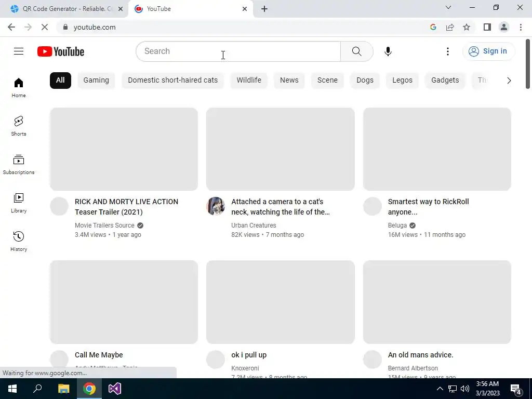Filter by the News chip
The width and height of the screenshot is (532, 399).
pyautogui.click(x=289, y=81)
